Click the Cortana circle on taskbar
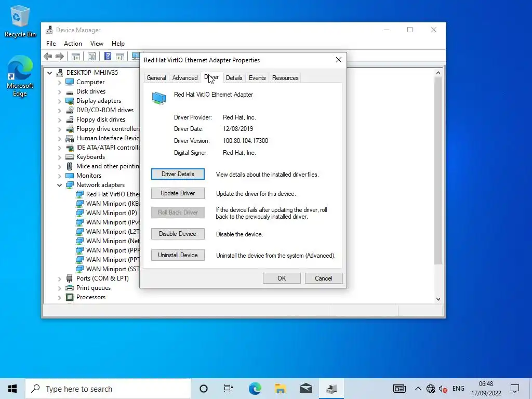 pos(204,389)
